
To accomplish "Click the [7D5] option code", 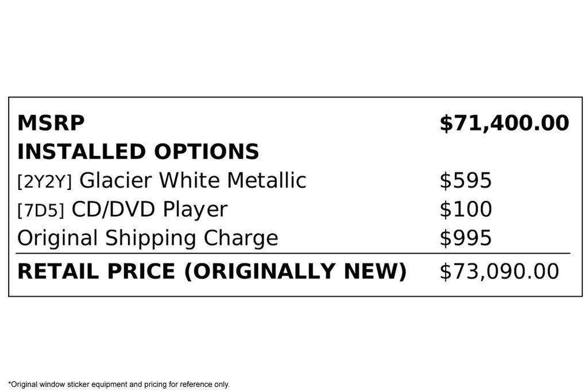I will [x=41, y=210].
